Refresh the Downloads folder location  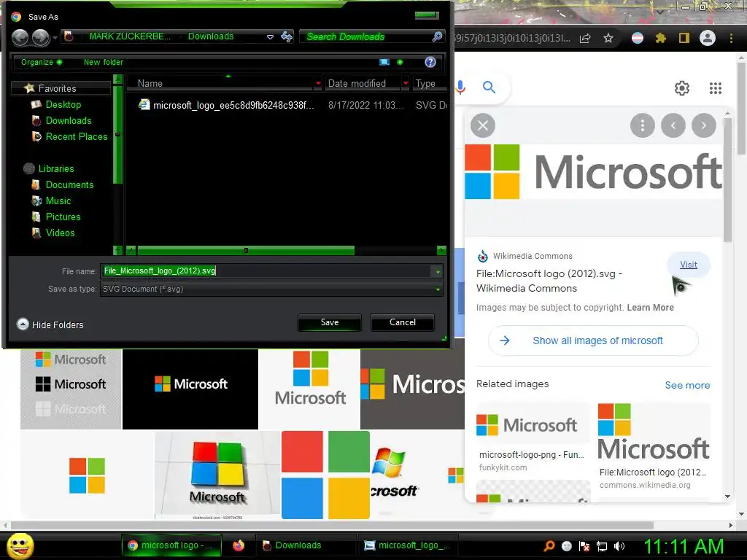point(286,36)
